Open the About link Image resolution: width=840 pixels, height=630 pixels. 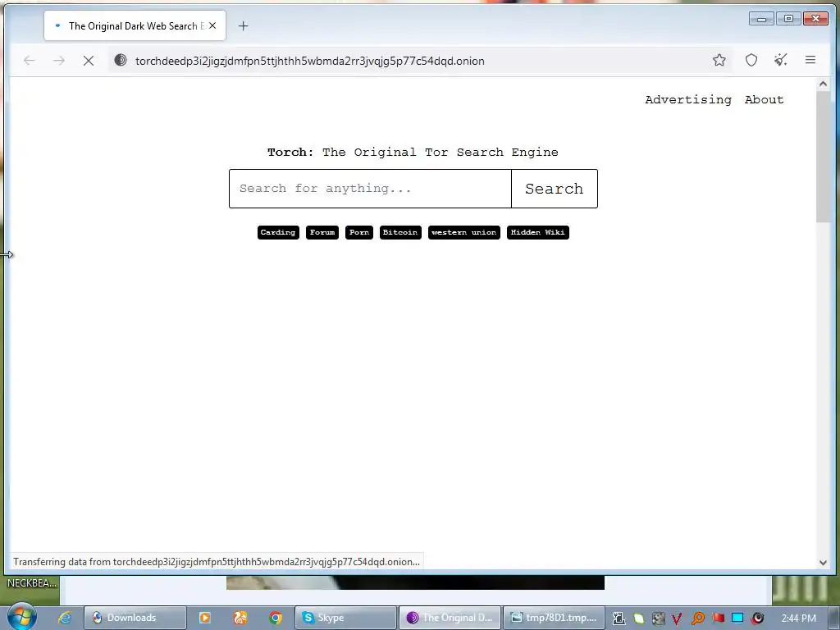click(764, 99)
